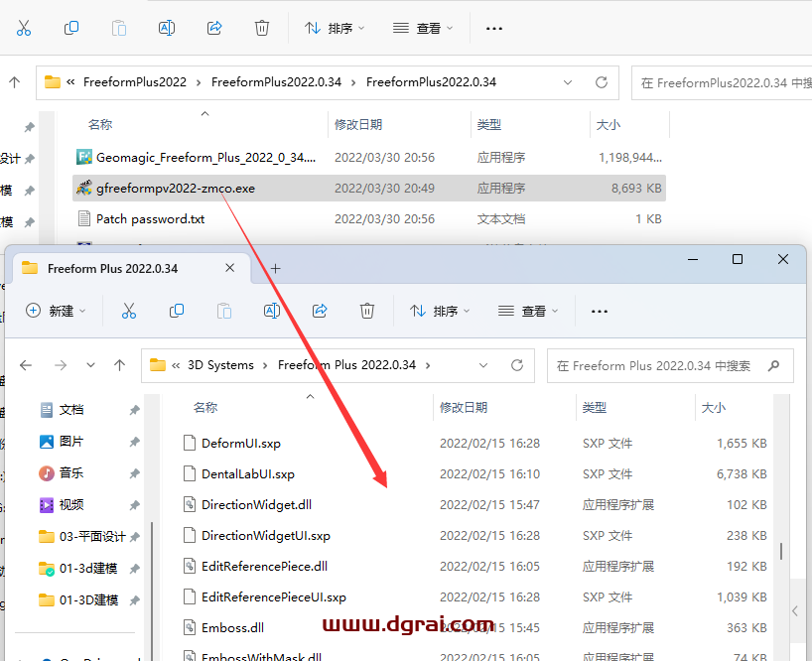This screenshot has height=661, width=812.
Task: Click Back arrow in front window
Action: (26, 365)
